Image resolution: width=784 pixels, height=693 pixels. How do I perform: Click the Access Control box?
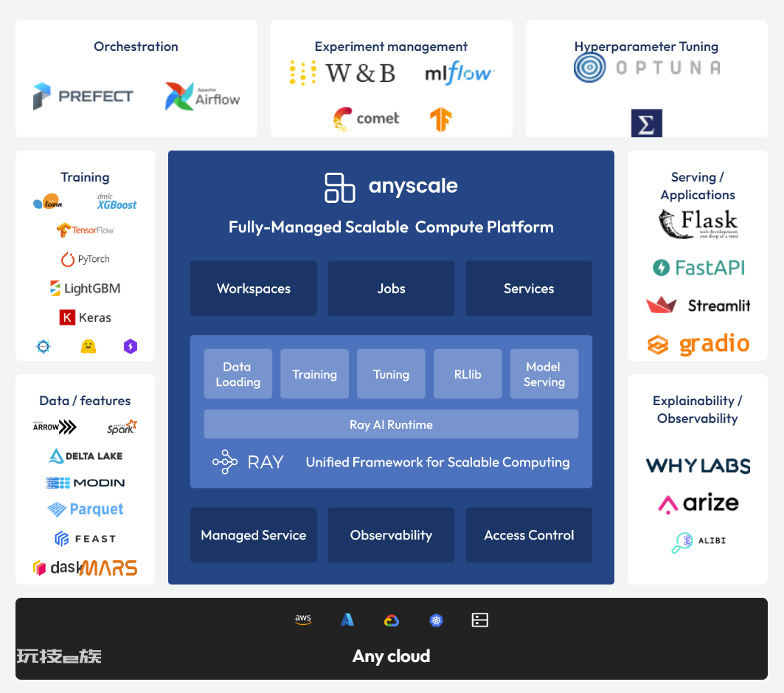[x=529, y=535]
